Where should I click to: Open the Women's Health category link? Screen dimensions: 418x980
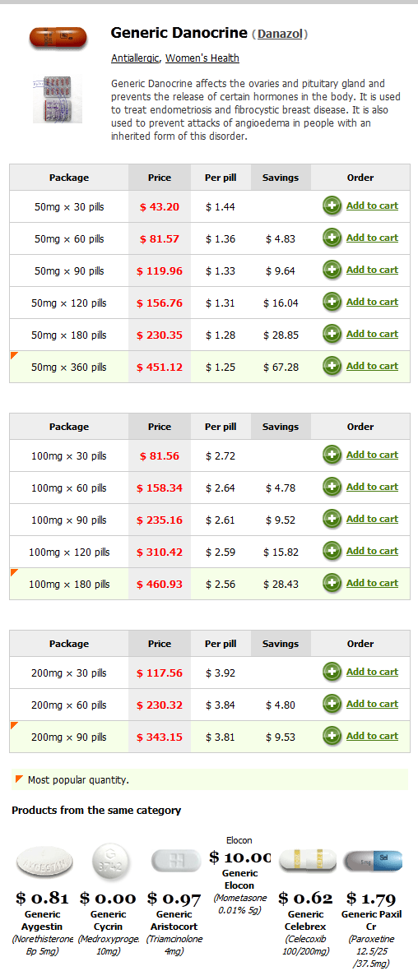click(x=202, y=58)
